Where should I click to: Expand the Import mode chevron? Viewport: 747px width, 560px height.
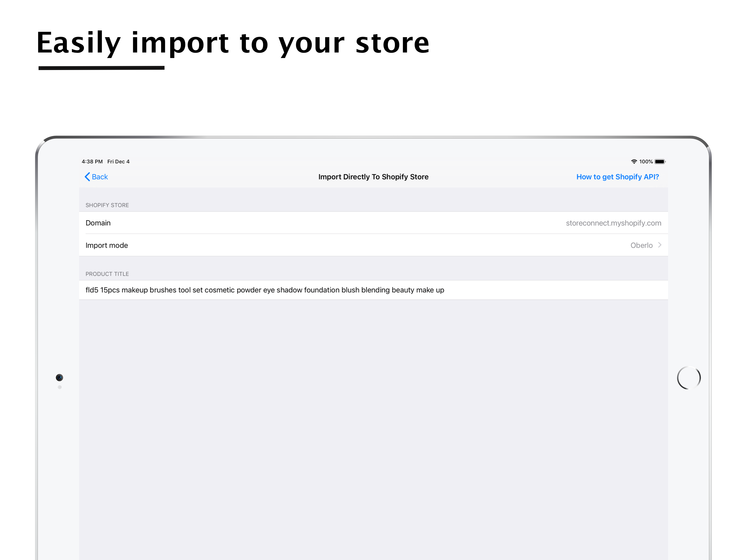click(660, 245)
